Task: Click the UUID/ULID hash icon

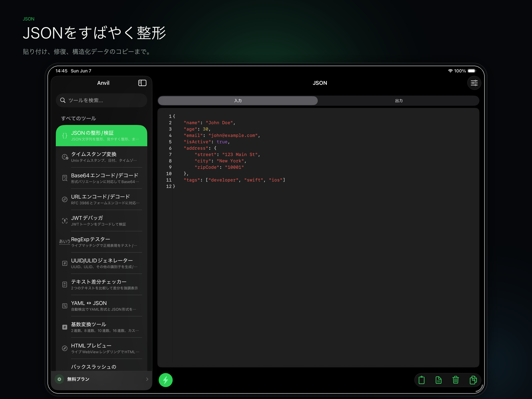Action: (65, 263)
